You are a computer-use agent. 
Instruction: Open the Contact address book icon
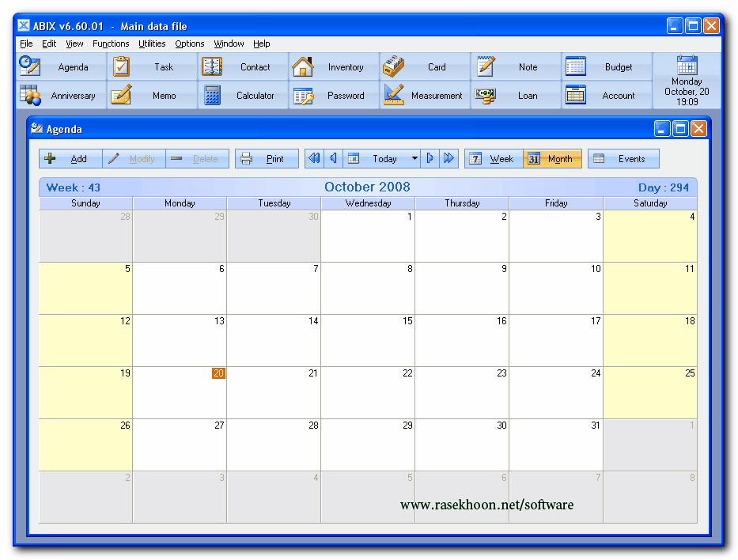212,66
